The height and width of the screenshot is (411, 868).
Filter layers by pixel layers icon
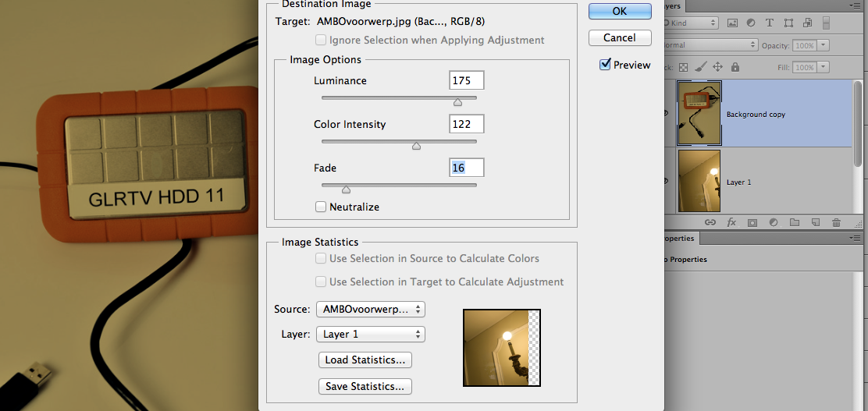tap(732, 23)
